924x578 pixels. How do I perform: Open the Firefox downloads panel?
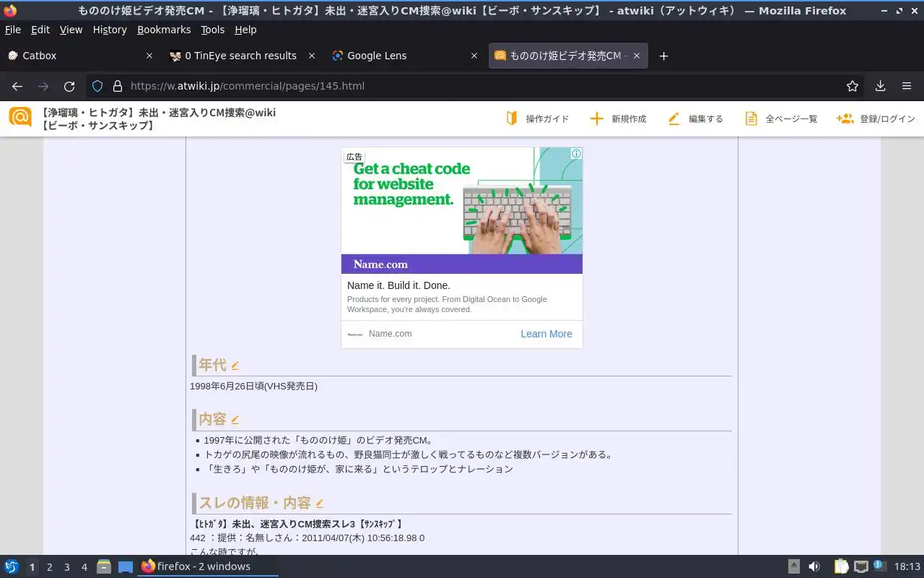point(881,86)
